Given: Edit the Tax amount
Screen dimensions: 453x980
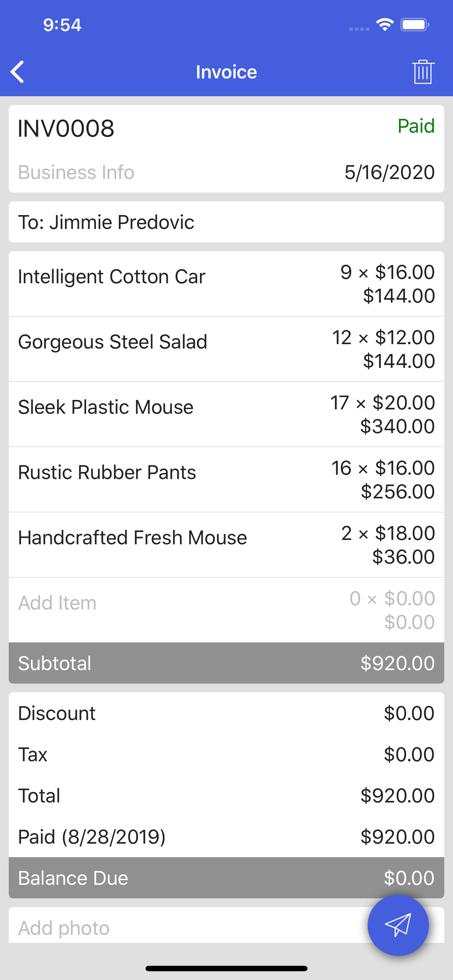Looking at the screenshot, I should point(409,754).
